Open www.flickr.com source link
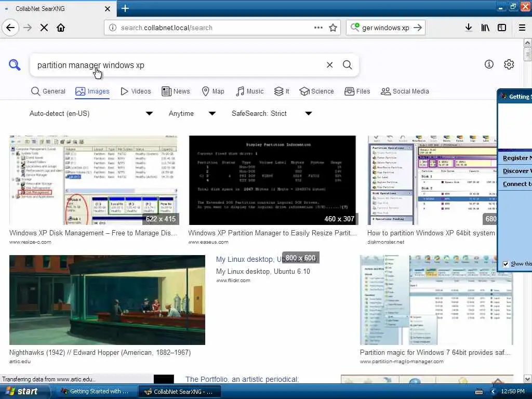The width and height of the screenshot is (532, 399). (x=233, y=281)
